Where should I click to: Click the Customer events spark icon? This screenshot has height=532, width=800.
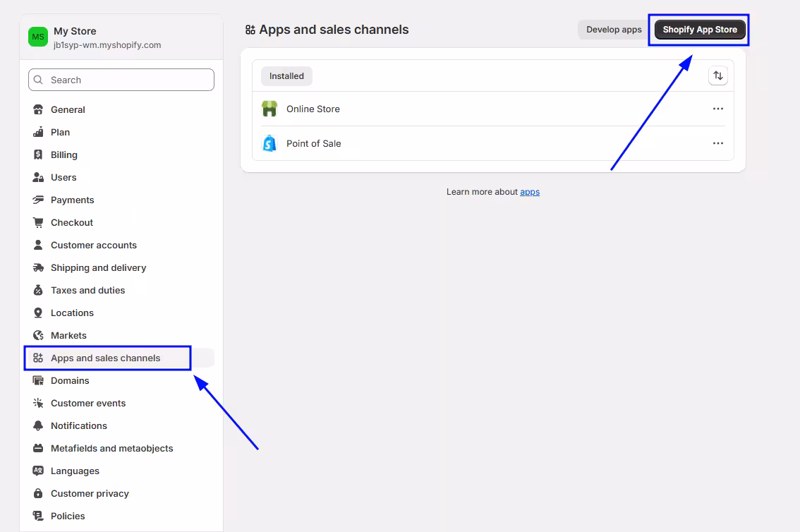(x=38, y=403)
